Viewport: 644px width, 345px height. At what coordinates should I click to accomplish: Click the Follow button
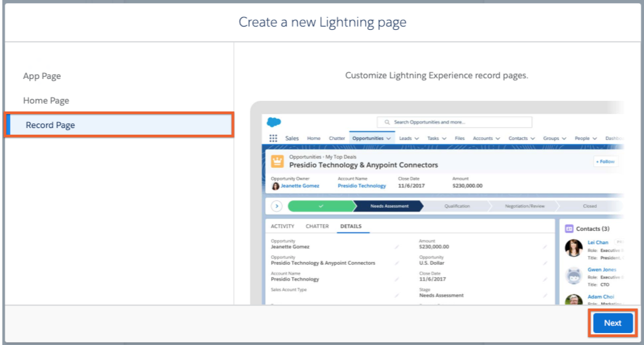pyautogui.click(x=604, y=161)
